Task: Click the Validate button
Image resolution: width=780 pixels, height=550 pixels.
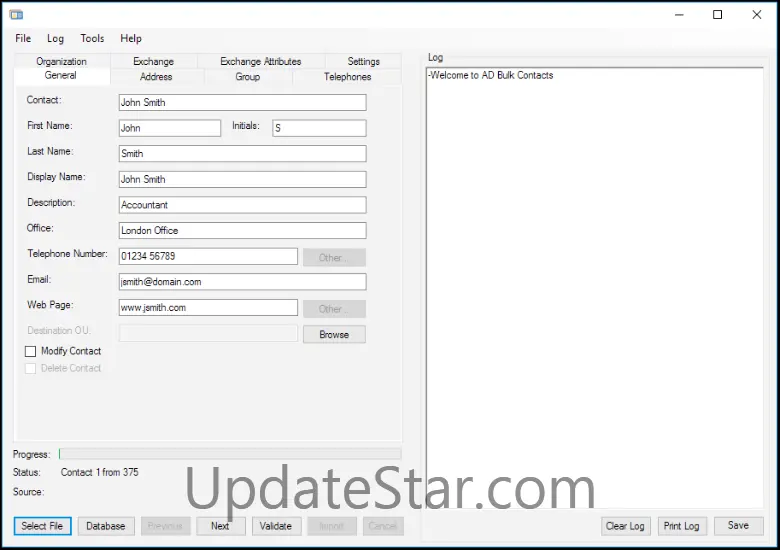Action: point(276,526)
